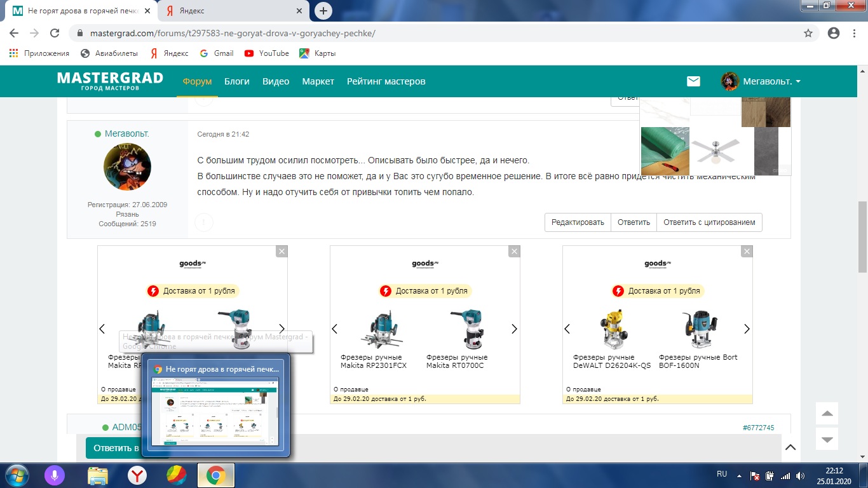Expand the reply panel chevron
The image size is (868, 488).
click(790, 447)
